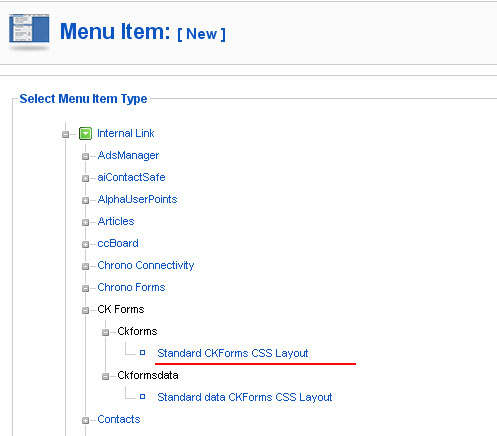Select the Chrono Forms menu item type

(x=131, y=287)
